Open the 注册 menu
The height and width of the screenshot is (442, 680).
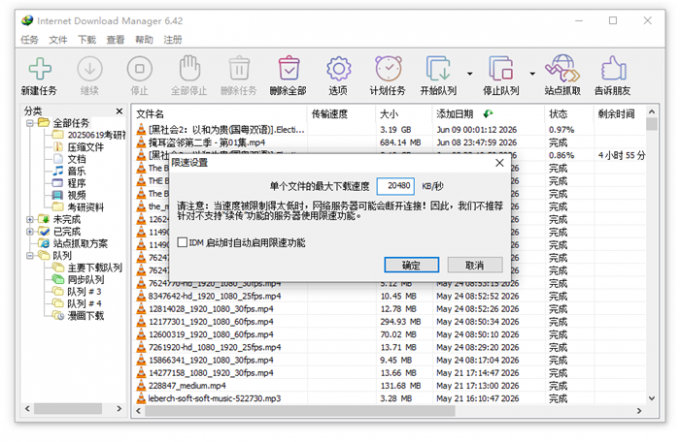tap(173, 40)
